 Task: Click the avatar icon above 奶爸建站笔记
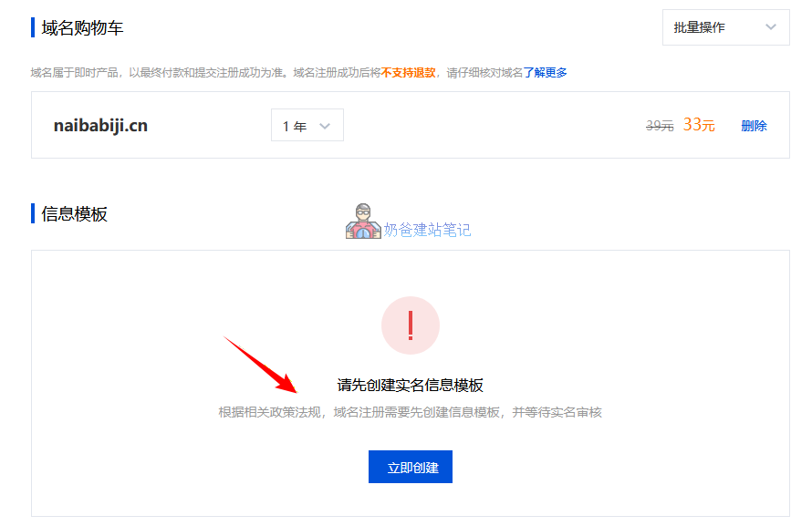[x=362, y=223]
